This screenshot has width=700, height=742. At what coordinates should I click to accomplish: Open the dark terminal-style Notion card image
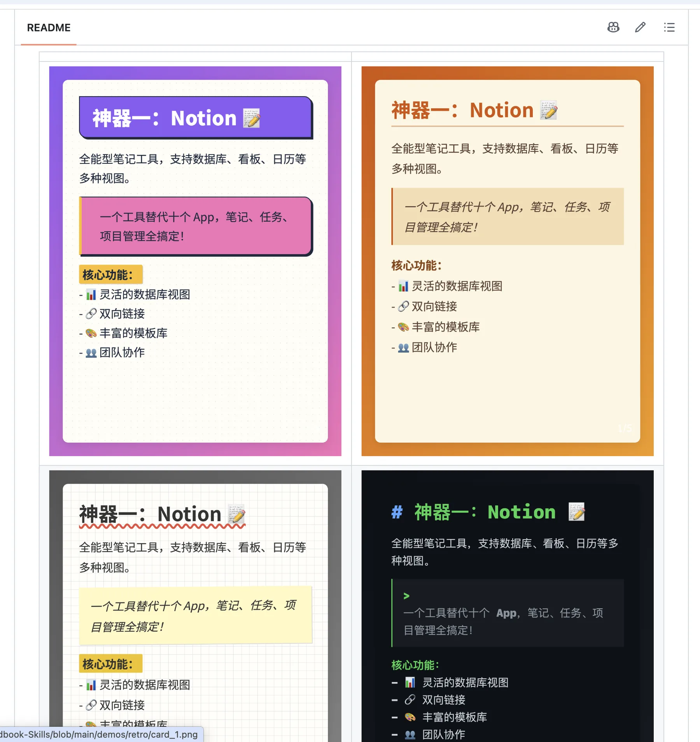507,606
